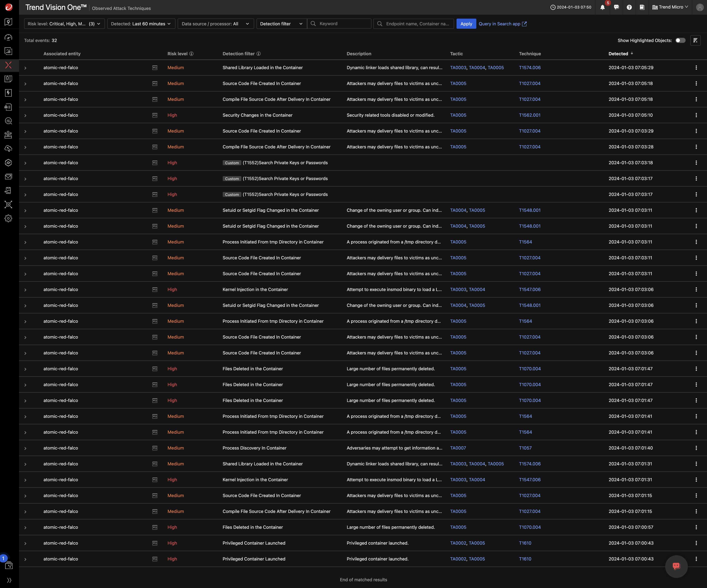Click the Technique column header
Image resolution: width=707 pixels, height=588 pixels.
(530, 54)
